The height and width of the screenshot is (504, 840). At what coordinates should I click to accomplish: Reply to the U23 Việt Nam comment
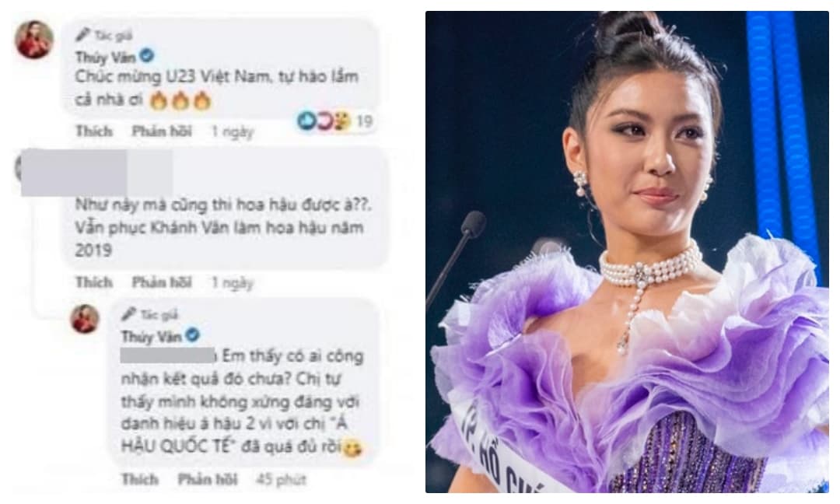pyautogui.click(x=162, y=131)
